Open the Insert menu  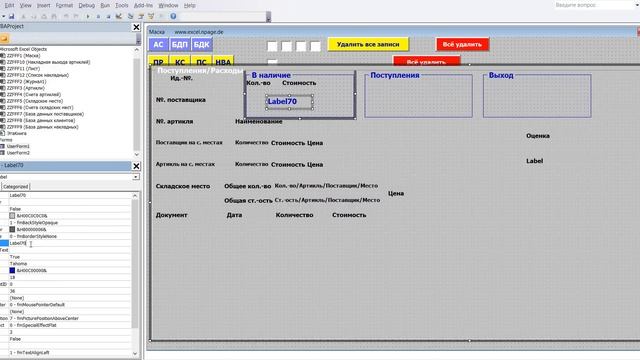43,5
